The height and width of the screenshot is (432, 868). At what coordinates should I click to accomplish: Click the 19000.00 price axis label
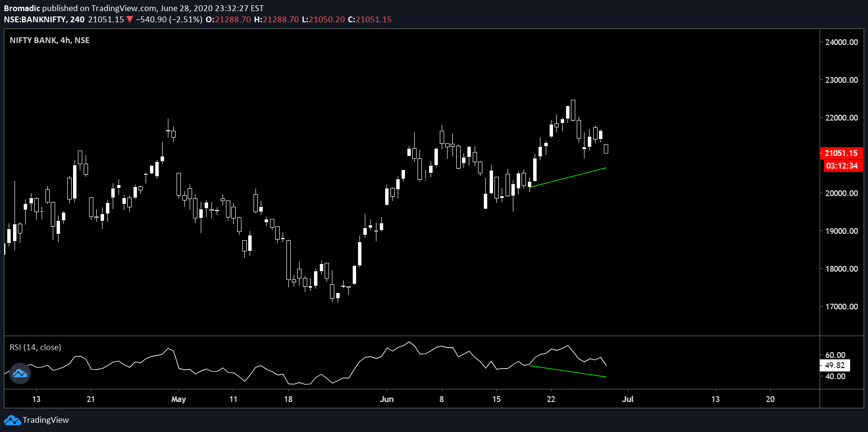841,231
